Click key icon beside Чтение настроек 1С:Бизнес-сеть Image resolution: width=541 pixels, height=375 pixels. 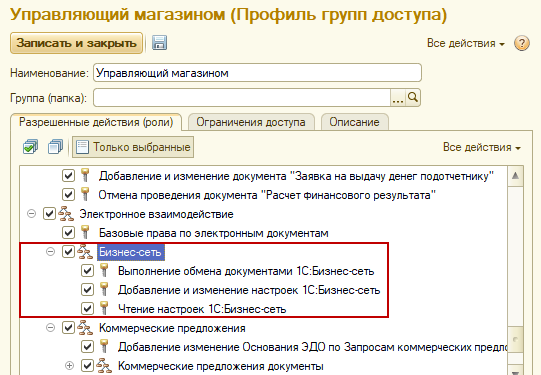tap(104, 308)
